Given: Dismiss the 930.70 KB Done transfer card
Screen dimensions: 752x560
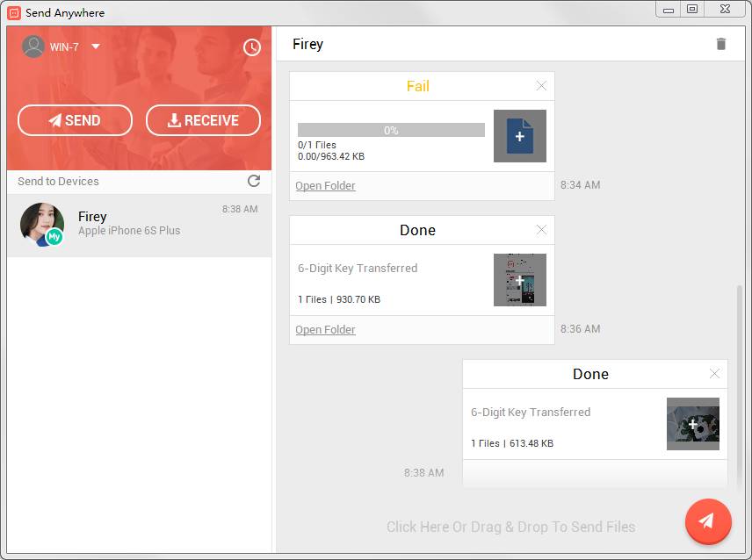Looking at the screenshot, I should click(541, 230).
